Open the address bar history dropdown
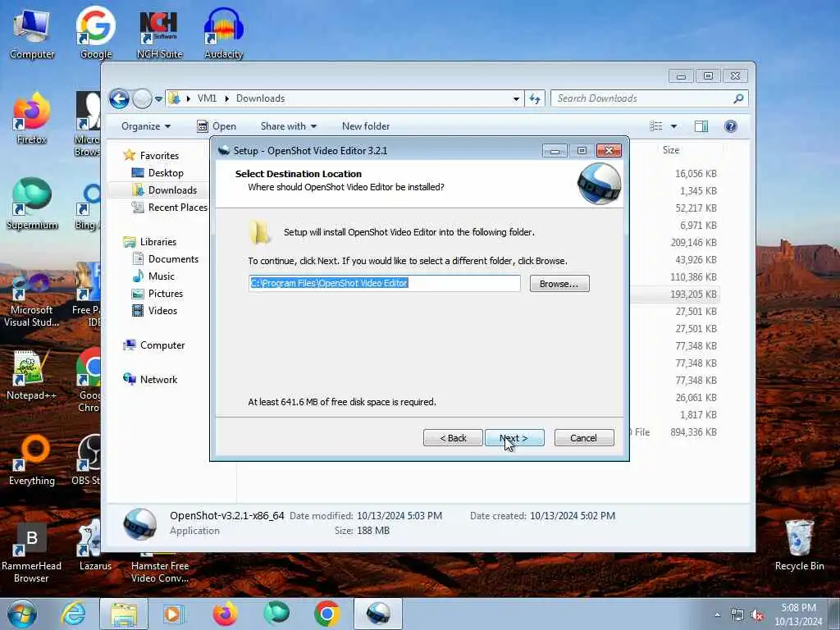Screen dimensions: 840x630 [x=516, y=98]
